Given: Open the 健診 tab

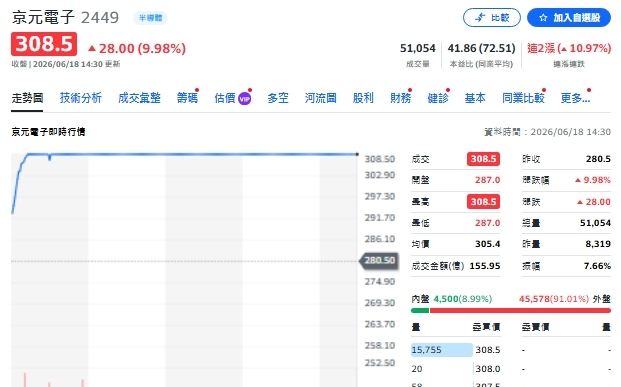Looking at the screenshot, I should (438, 98).
